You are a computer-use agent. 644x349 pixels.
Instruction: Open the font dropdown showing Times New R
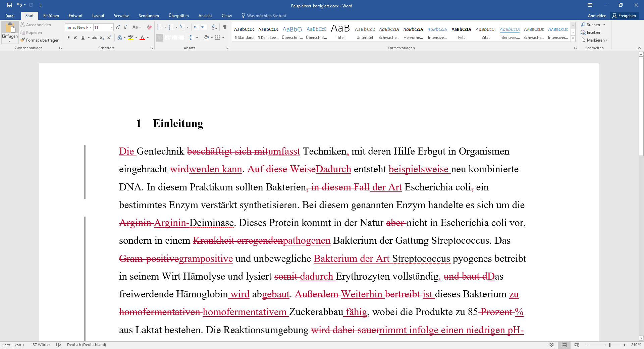tap(91, 27)
